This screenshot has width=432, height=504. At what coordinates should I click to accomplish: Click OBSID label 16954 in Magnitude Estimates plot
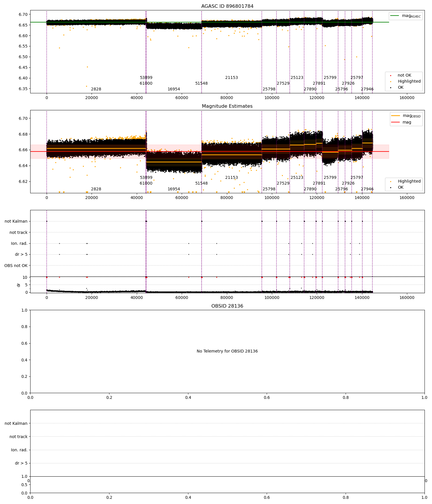coord(174,189)
